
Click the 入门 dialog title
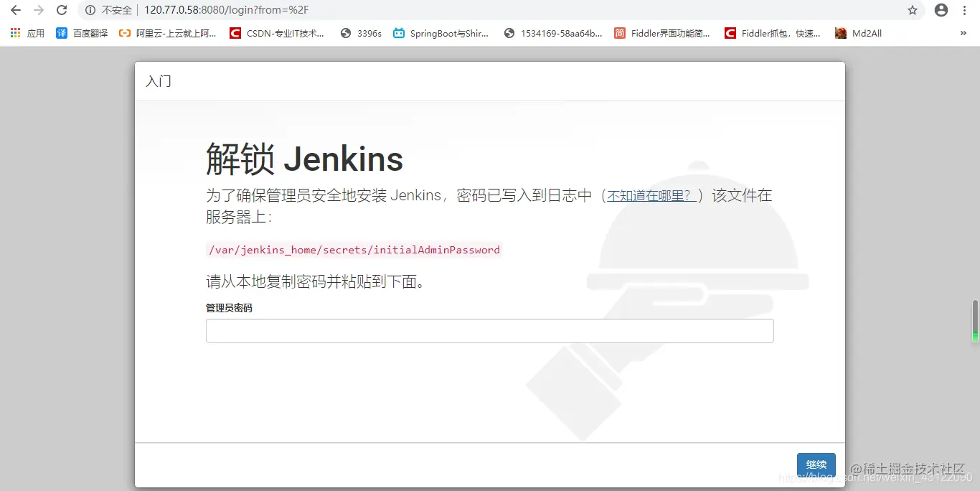click(x=159, y=81)
